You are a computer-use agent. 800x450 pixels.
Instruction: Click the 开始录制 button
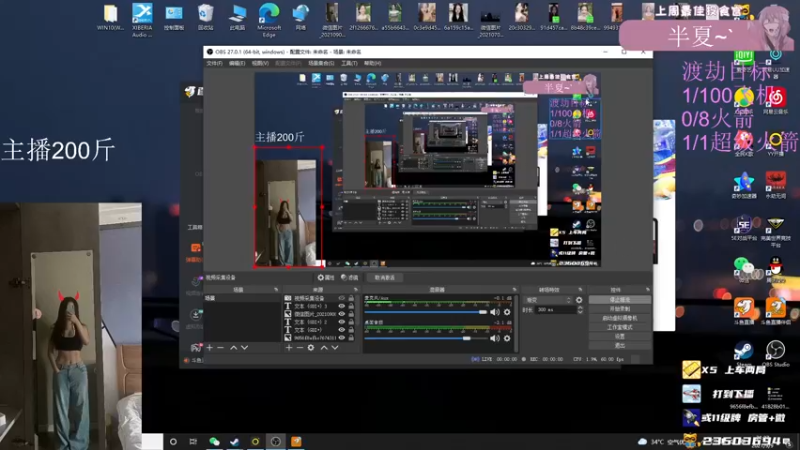click(x=620, y=309)
